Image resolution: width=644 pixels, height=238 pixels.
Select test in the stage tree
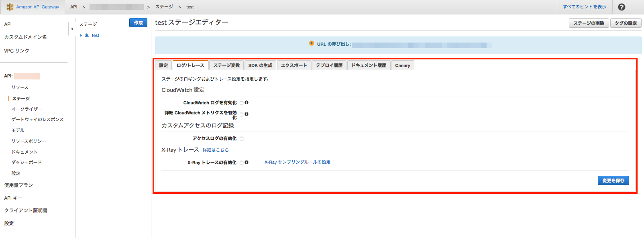pos(96,35)
